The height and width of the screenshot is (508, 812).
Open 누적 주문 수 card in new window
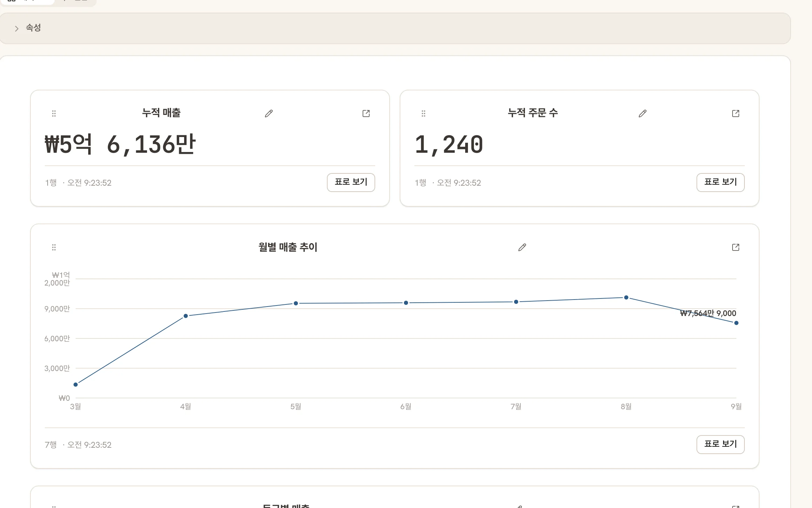[736, 114]
